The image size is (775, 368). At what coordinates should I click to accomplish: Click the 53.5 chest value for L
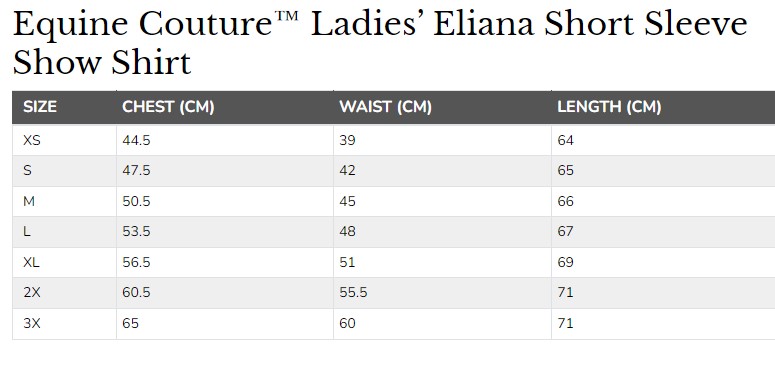pyautogui.click(x=136, y=231)
